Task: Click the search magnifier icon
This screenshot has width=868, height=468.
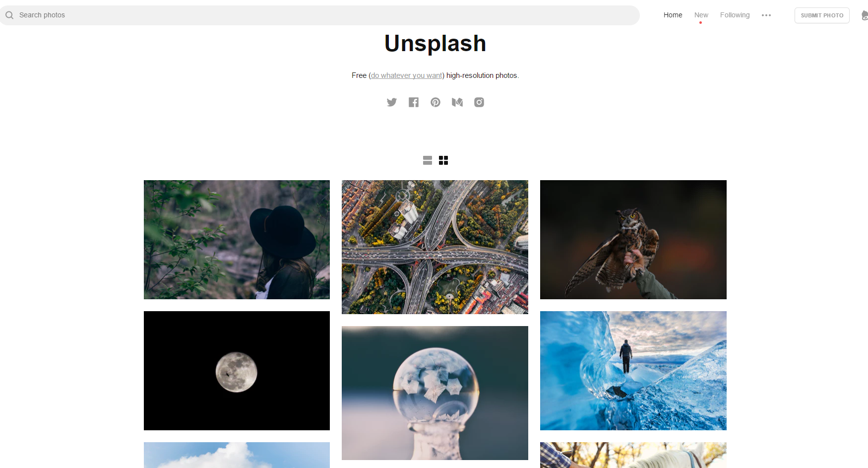Action: [9, 15]
